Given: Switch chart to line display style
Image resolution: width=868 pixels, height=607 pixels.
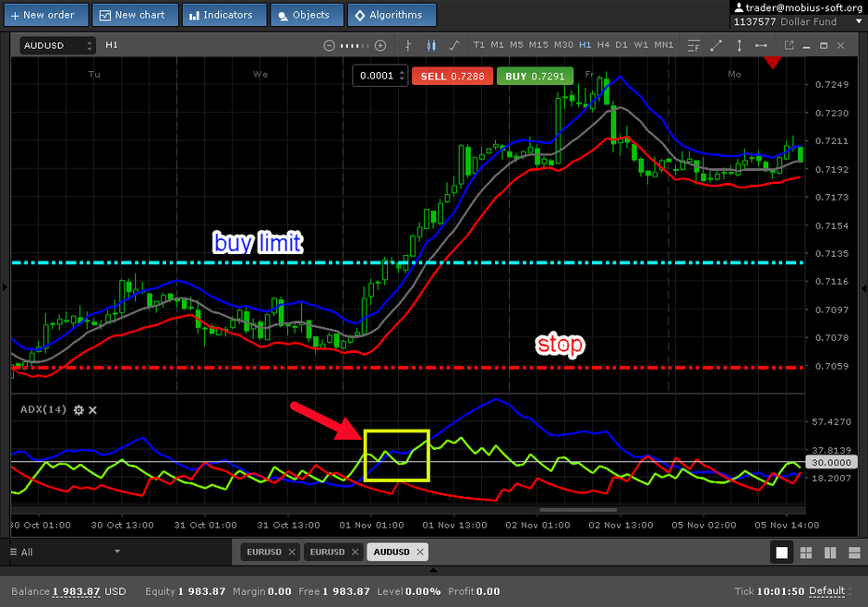Looking at the screenshot, I should (454, 45).
